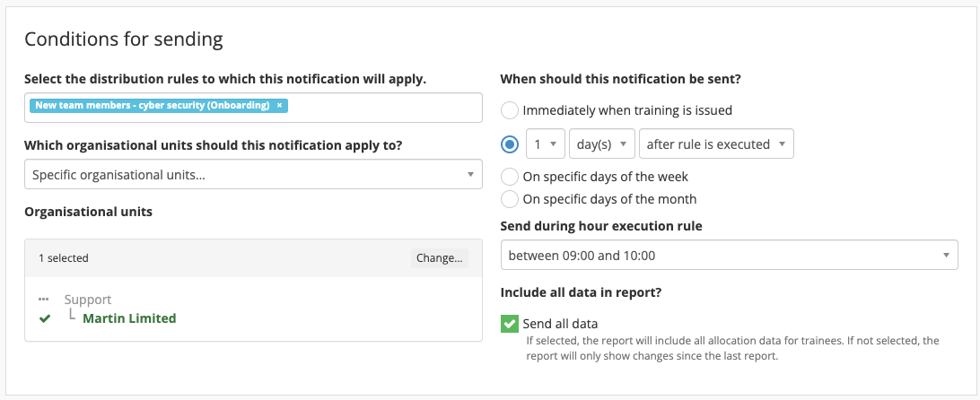This screenshot has height=400, width=980.
Task: Choose On specific days of the month
Action: (510, 199)
